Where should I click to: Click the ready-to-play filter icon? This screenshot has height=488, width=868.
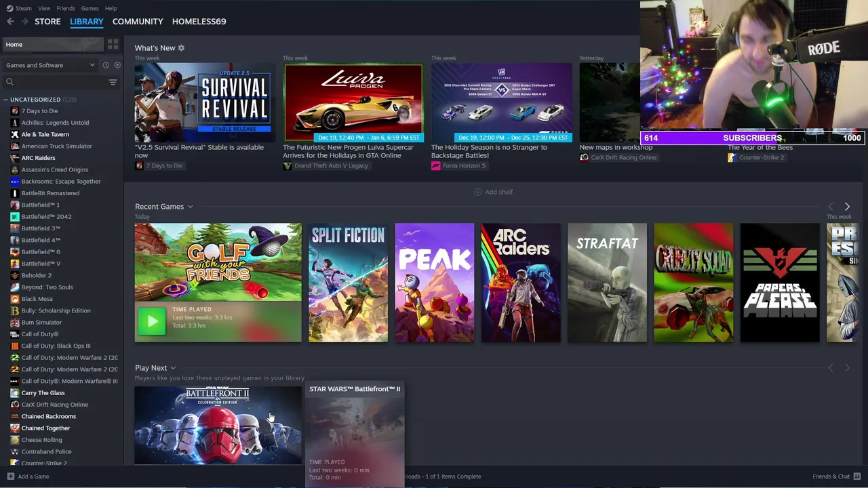[x=117, y=65]
